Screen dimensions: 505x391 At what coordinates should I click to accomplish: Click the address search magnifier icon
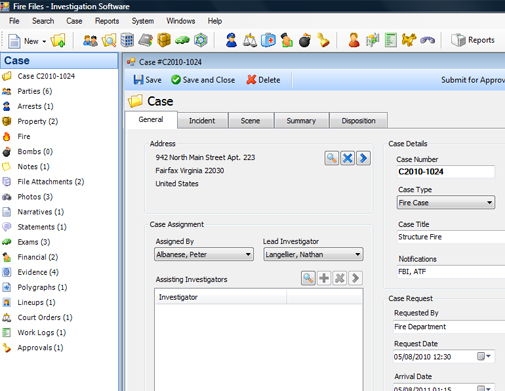coord(332,158)
